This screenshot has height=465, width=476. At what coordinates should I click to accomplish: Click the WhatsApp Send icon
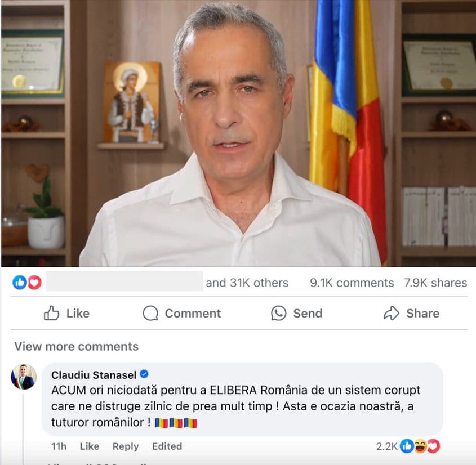tap(278, 313)
